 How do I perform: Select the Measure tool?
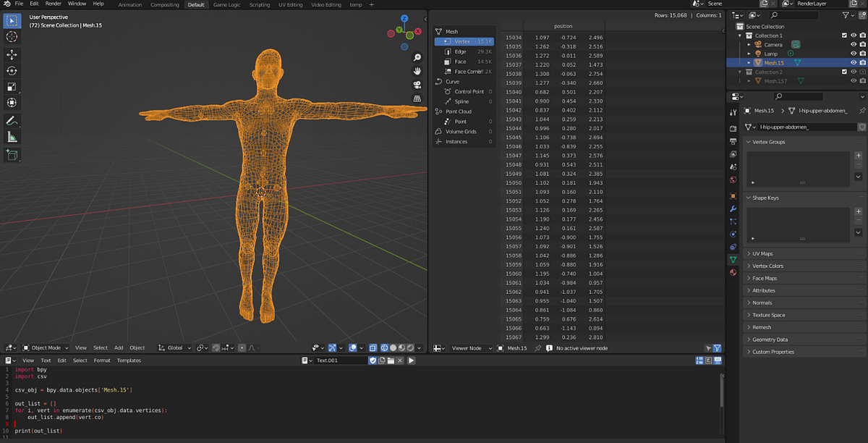coord(12,138)
